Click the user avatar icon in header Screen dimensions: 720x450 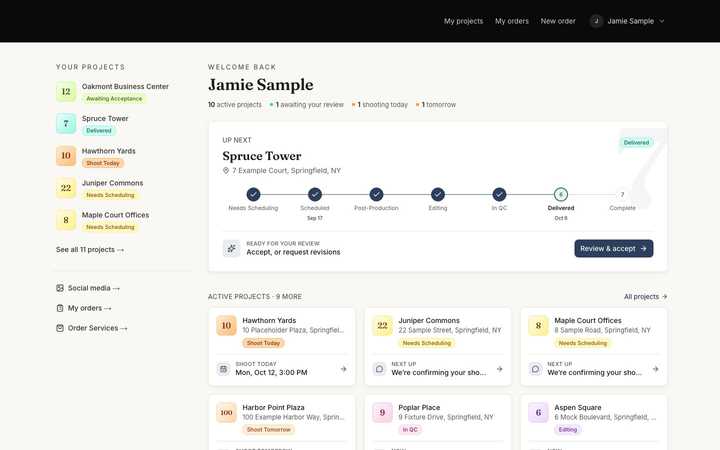coord(596,21)
